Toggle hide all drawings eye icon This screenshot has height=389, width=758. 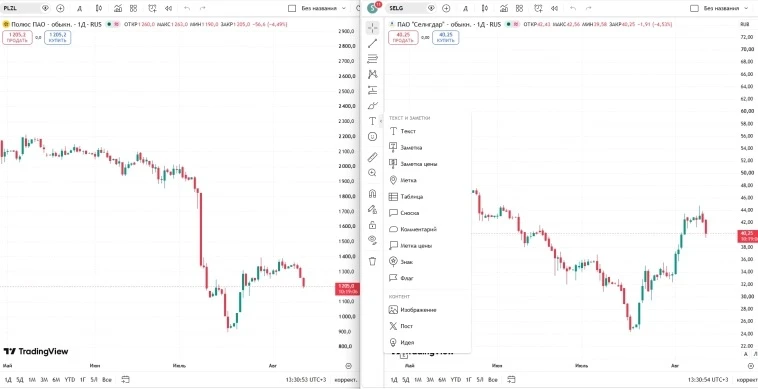[x=372, y=240]
